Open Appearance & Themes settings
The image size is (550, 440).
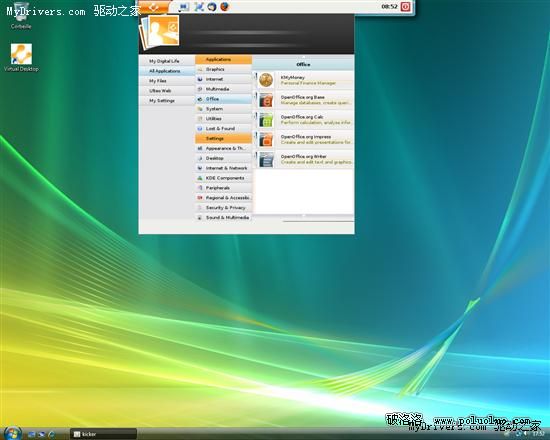(x=223, y=148)
